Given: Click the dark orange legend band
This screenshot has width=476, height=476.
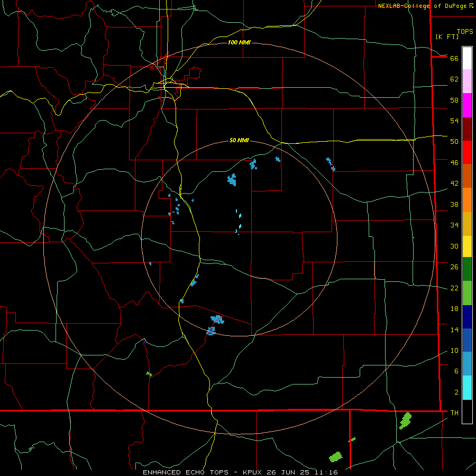Looking at the screenshot, I should pos(467,176).
